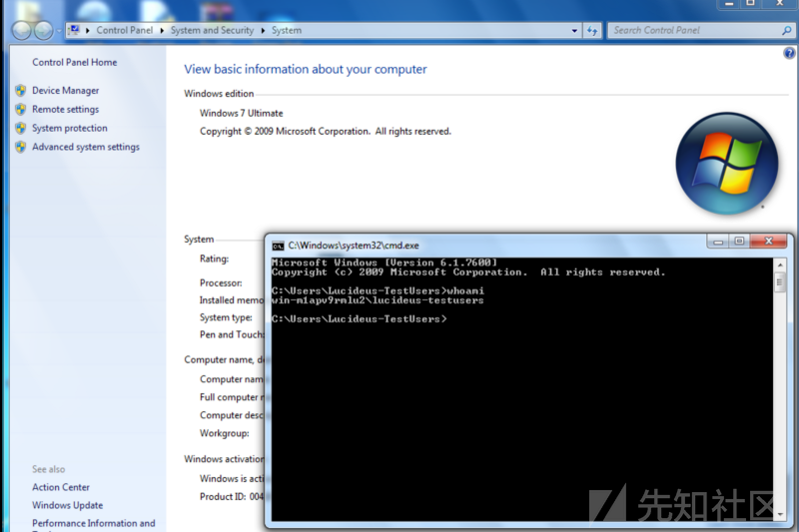Click the 'Workgroup:' label
The image size is (799, 532).
tap(224, 433)
